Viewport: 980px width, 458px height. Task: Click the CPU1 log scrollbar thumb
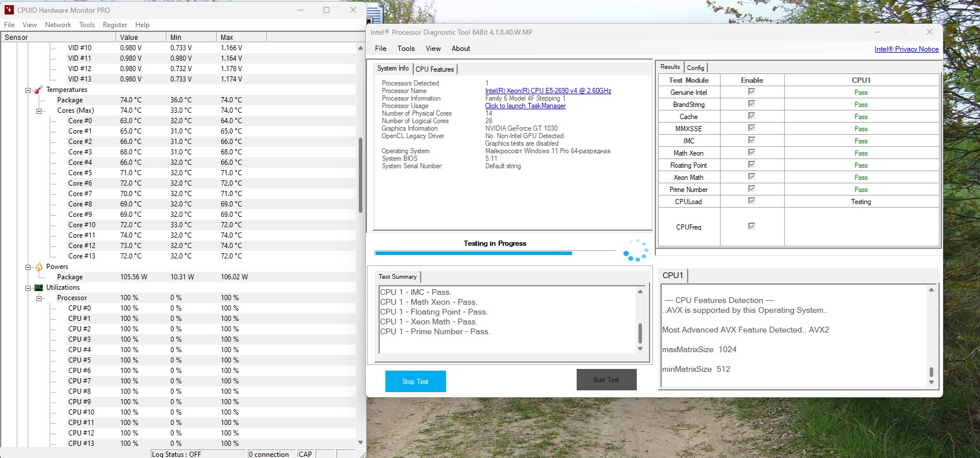[931, 371]
